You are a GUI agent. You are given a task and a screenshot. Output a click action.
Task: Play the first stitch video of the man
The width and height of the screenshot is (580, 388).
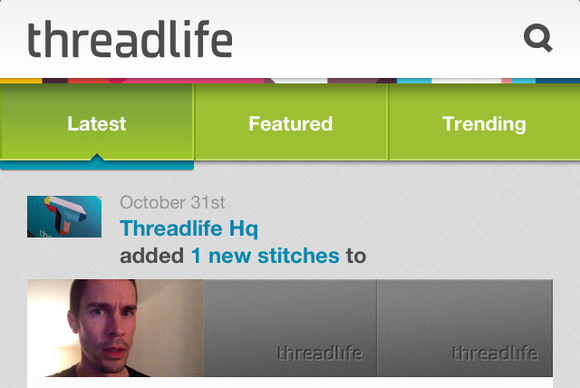click(115, 328)
